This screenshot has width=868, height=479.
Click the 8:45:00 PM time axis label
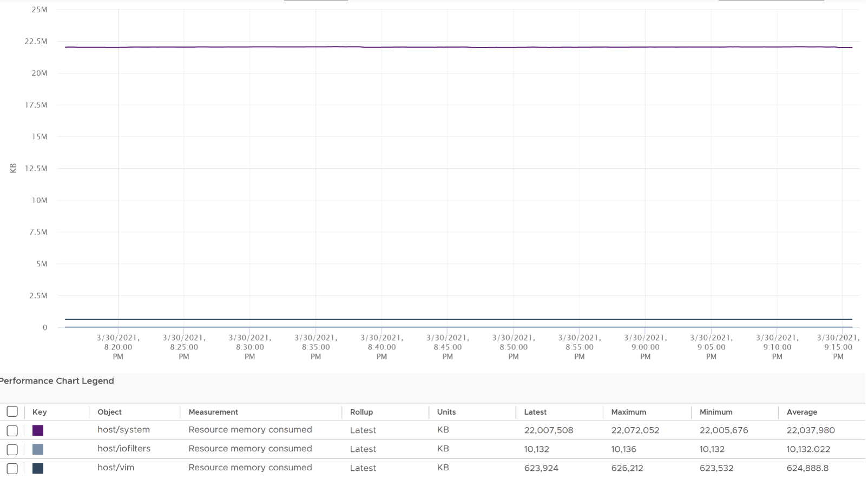tap(448, 347)
